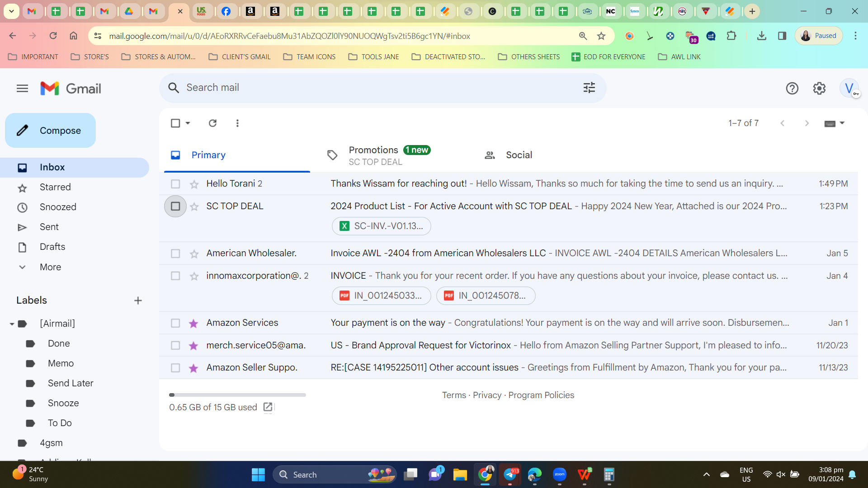Open Chrome extensions puzzle icon
This screenshot has height=488, width=868.
[x=731, y=36]
